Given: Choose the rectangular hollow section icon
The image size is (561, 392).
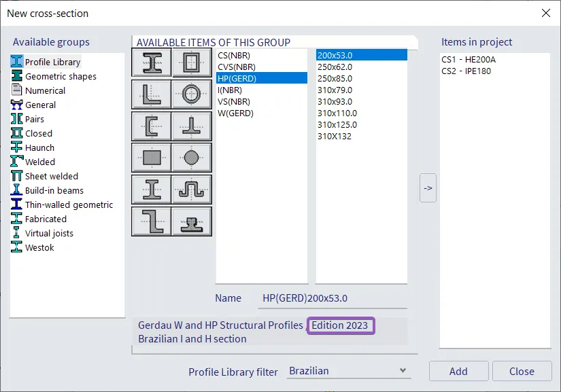Looking at the screenshot, I should point(191,64).
